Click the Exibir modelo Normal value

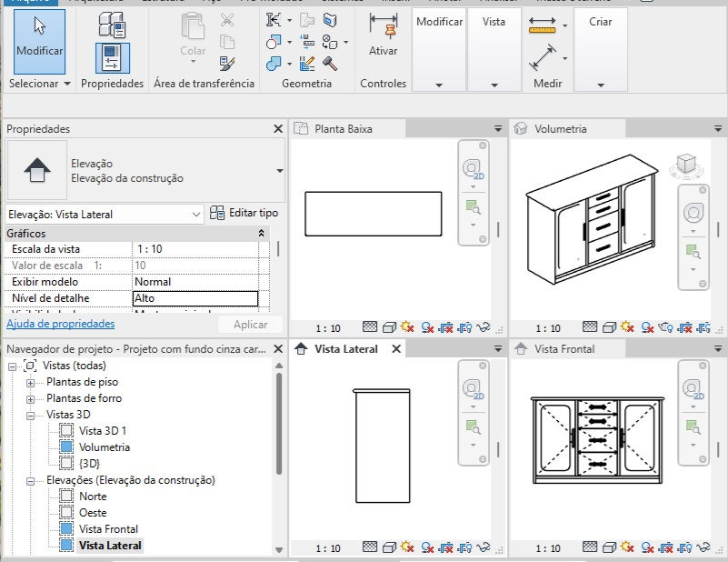coord(195,282)
